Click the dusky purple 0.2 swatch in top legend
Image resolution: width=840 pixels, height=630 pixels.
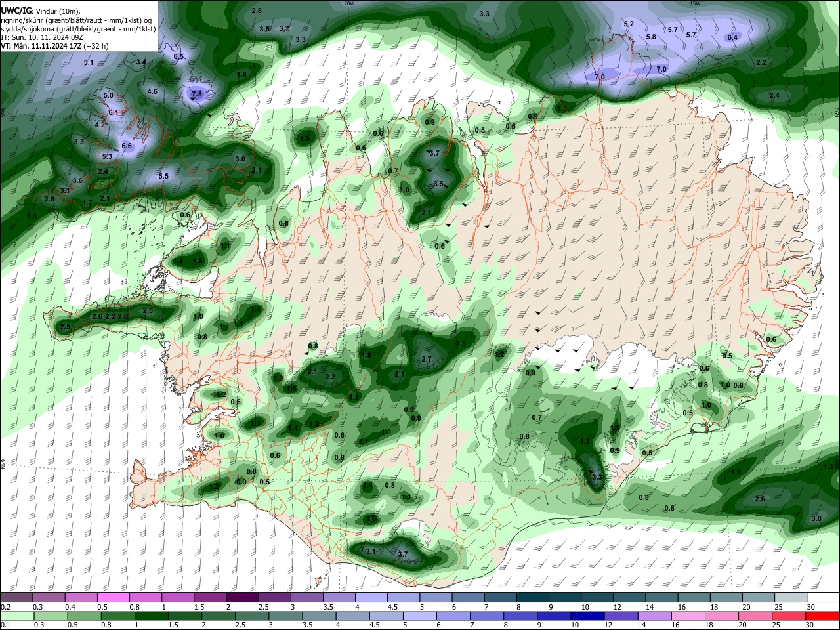(x=16, y=598)
